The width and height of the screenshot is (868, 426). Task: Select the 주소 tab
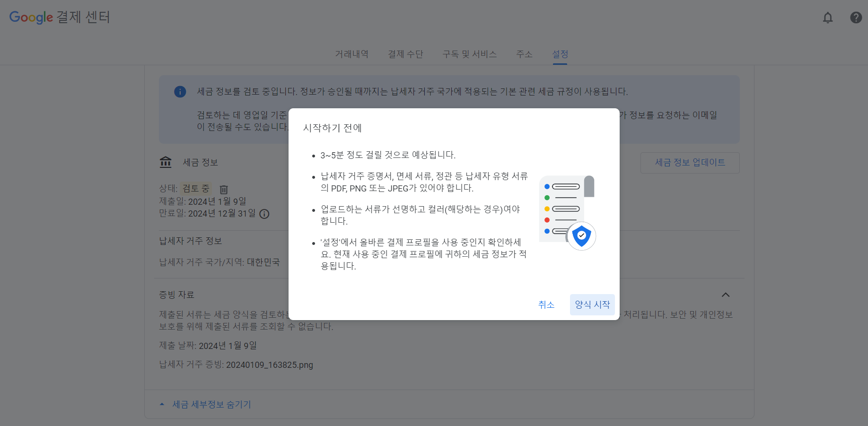[x=524, y=54]
